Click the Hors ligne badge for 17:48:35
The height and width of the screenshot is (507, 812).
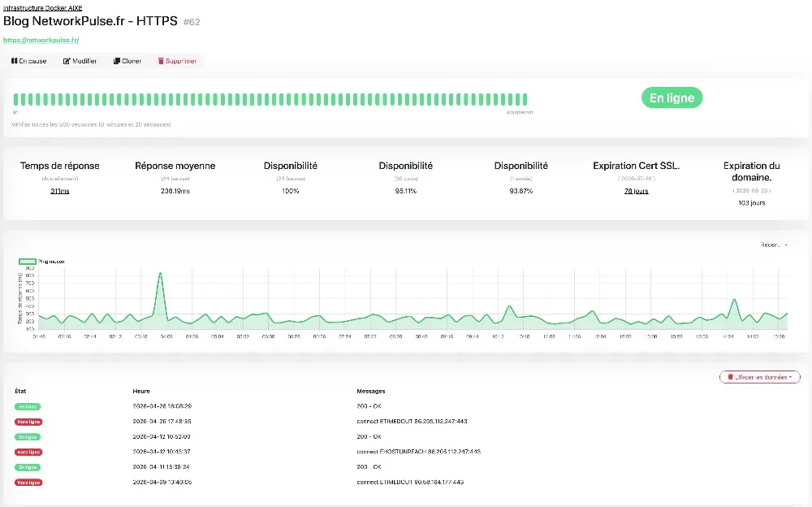click(28, 422)
